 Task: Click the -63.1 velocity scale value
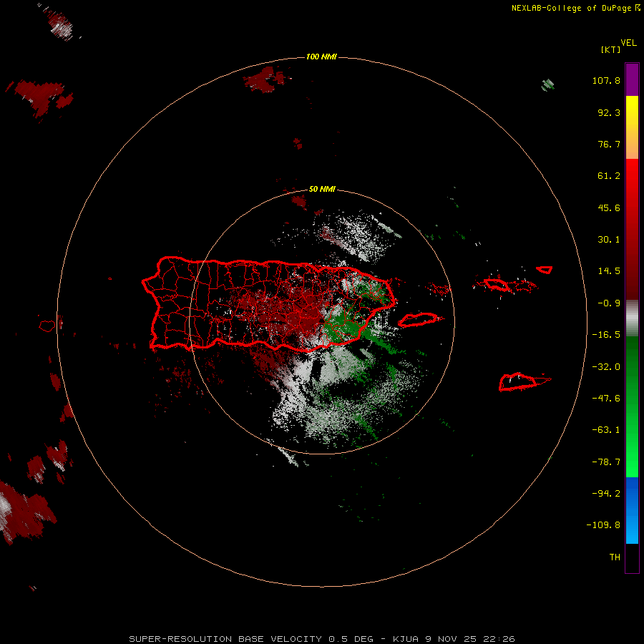point(606,430)
